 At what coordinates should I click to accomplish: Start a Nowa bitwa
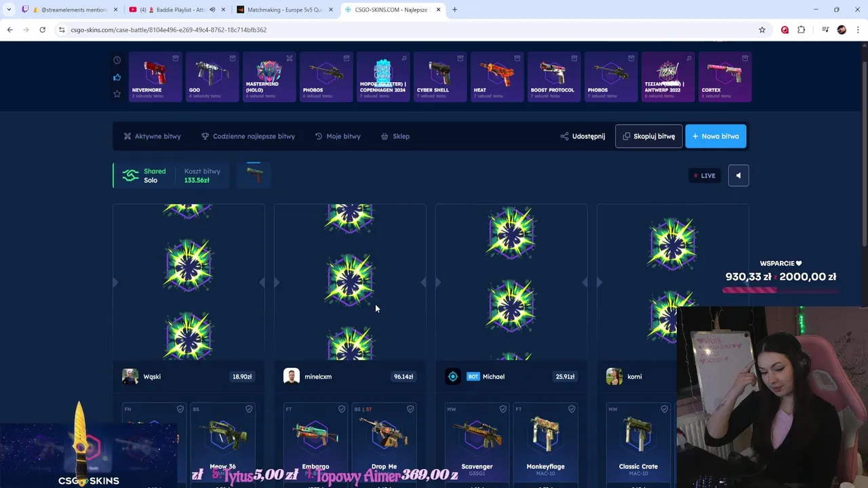coord(715,136)
